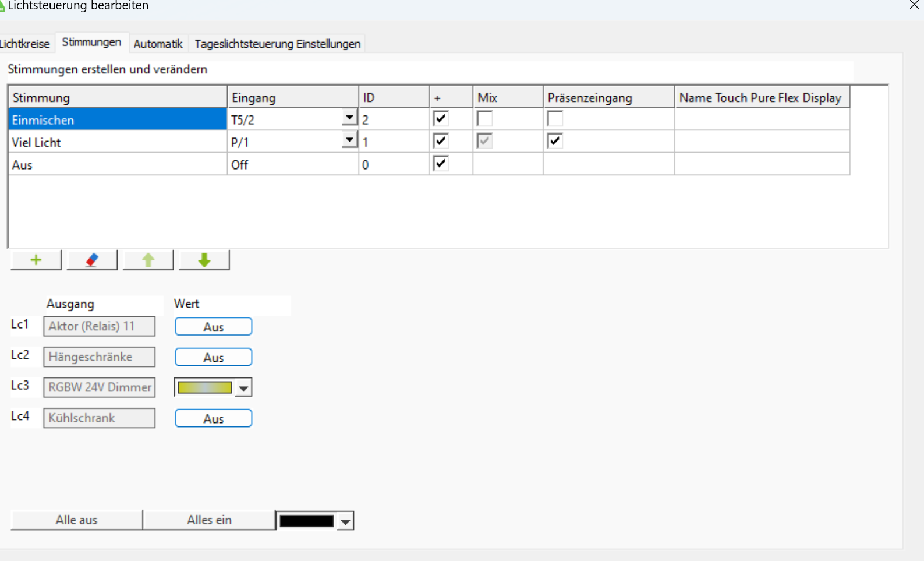The image size is (924, 561).
Task: Click the ID cell with value 2
Action: pyautogui.click(x=394, y=119)
